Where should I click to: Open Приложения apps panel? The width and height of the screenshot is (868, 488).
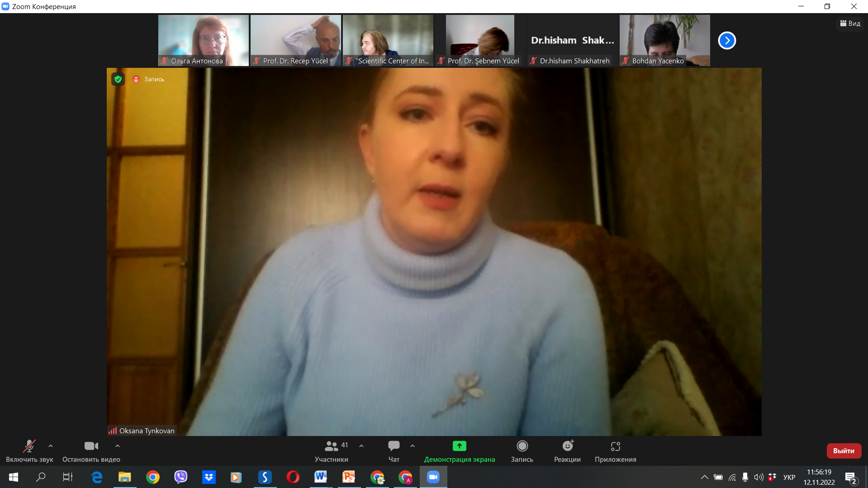pyautogui.click(x=616, y=451)
